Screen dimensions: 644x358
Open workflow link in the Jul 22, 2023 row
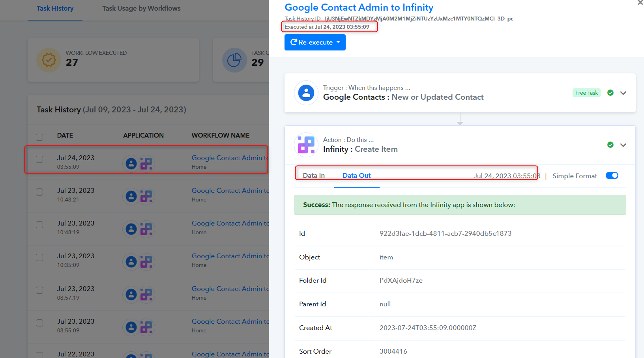click(x=230, y=354)
